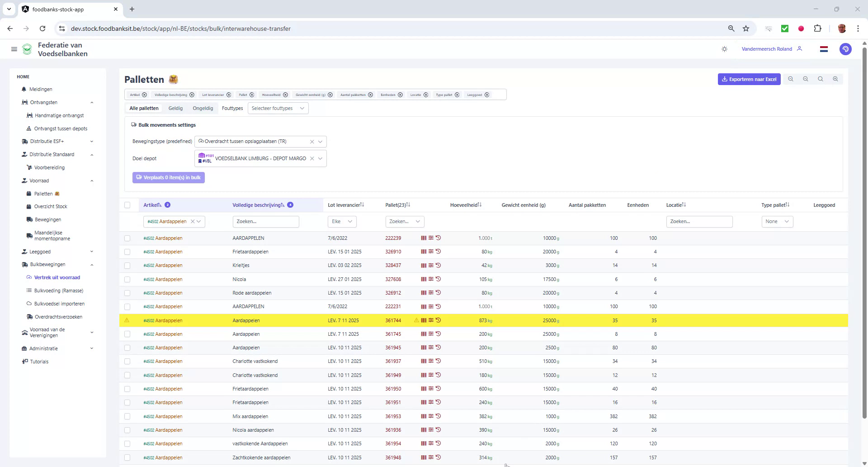Click the zoom in magnifier icon above the table
Image resolution: width=868 pixels, height=467 pixels.
(x=835, y=79)
